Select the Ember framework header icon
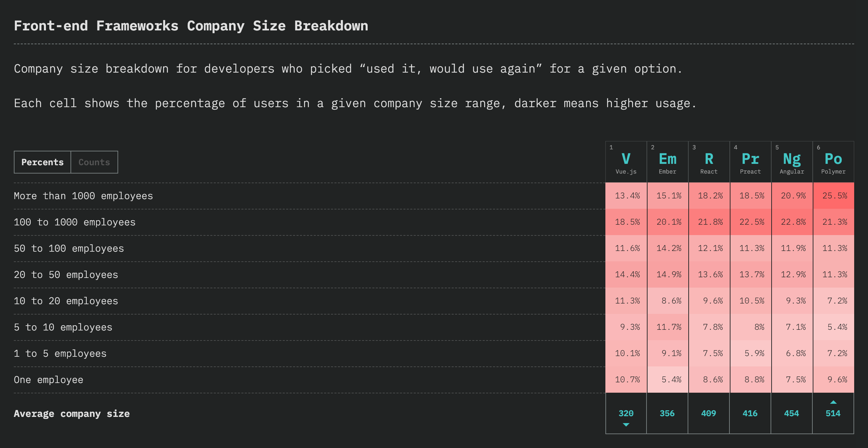 (667, 160)
